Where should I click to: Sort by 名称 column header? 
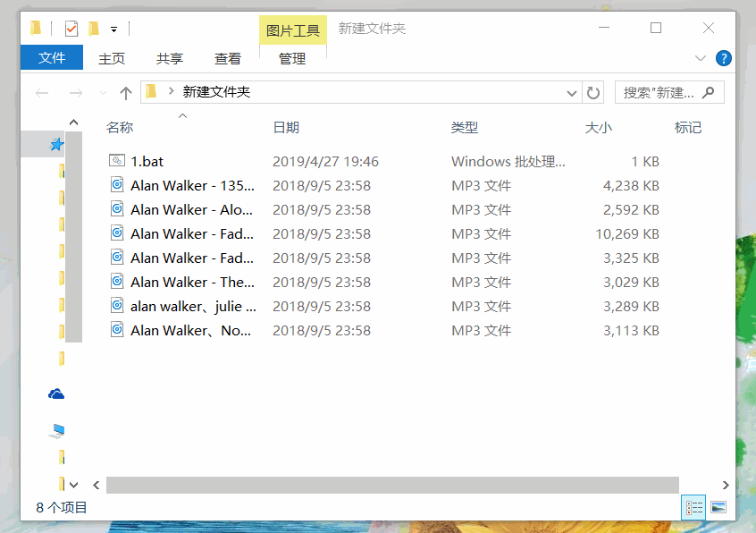coord(120,128)
